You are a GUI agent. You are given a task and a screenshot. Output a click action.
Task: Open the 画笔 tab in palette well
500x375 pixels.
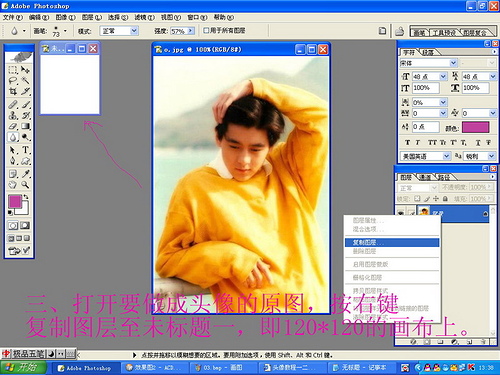point(419,33)
